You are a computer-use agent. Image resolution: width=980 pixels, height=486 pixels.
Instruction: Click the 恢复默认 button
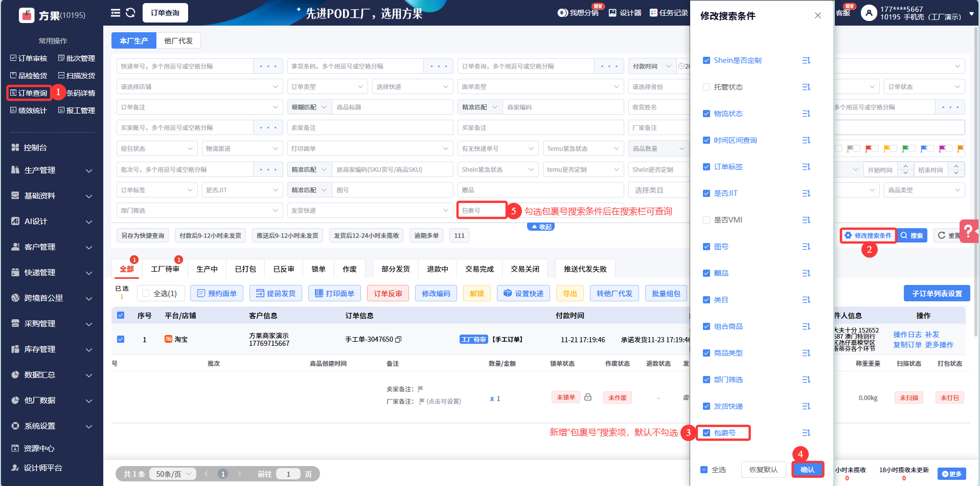pyautogui.click(x=763, y=470)
